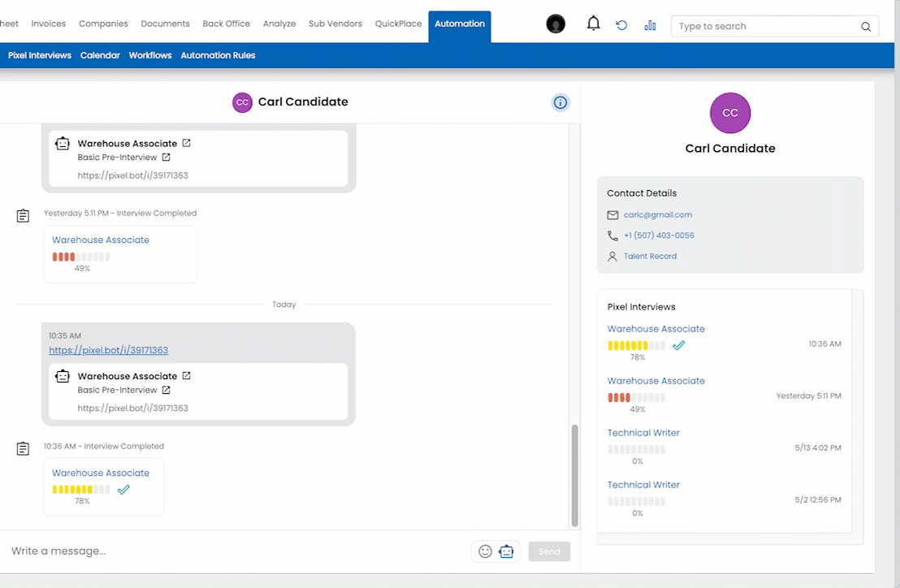Click the Pixel Interviews panel scrollbar
Viewport: 900px width, 588px height.
(858, 411)
